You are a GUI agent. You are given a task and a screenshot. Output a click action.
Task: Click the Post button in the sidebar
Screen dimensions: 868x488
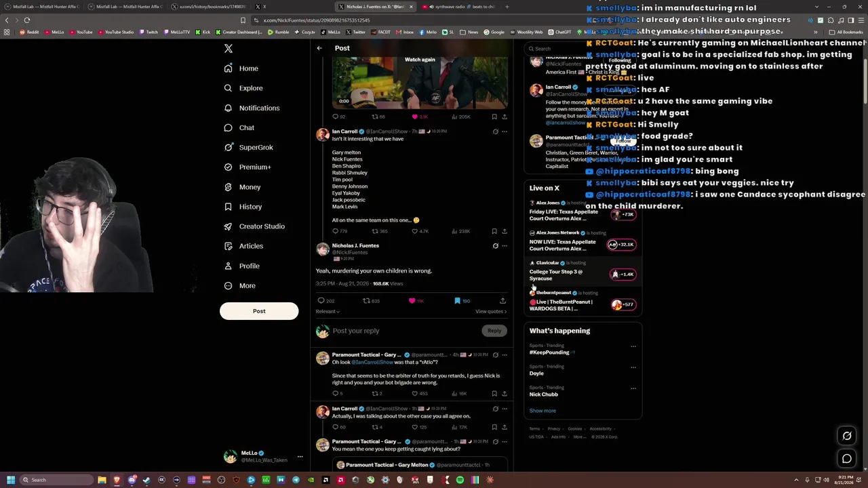point(259,311)
